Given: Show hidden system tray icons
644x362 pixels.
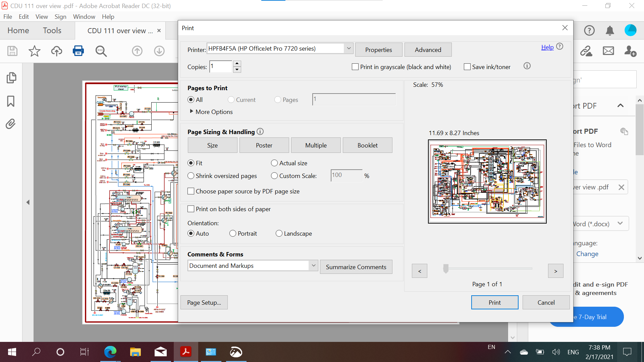Looking at the screenshot, I should click(x=508, y=352).
